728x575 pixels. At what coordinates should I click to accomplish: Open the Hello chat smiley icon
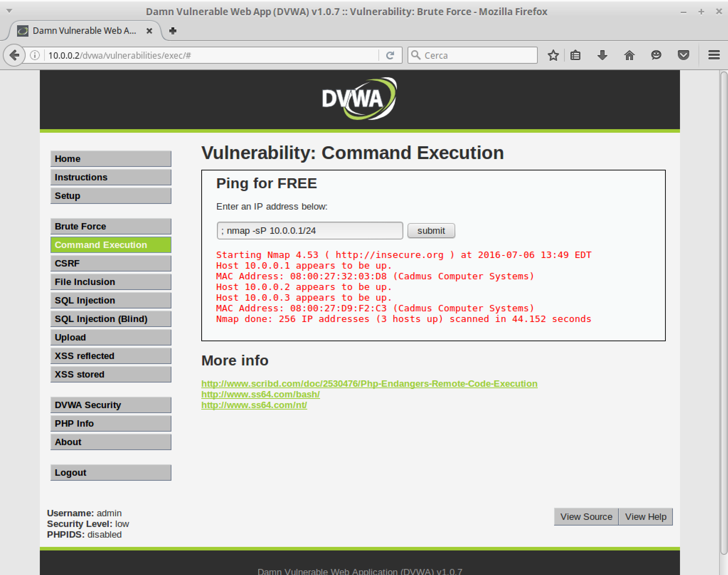pyautogui.click(x=656, y=55)
